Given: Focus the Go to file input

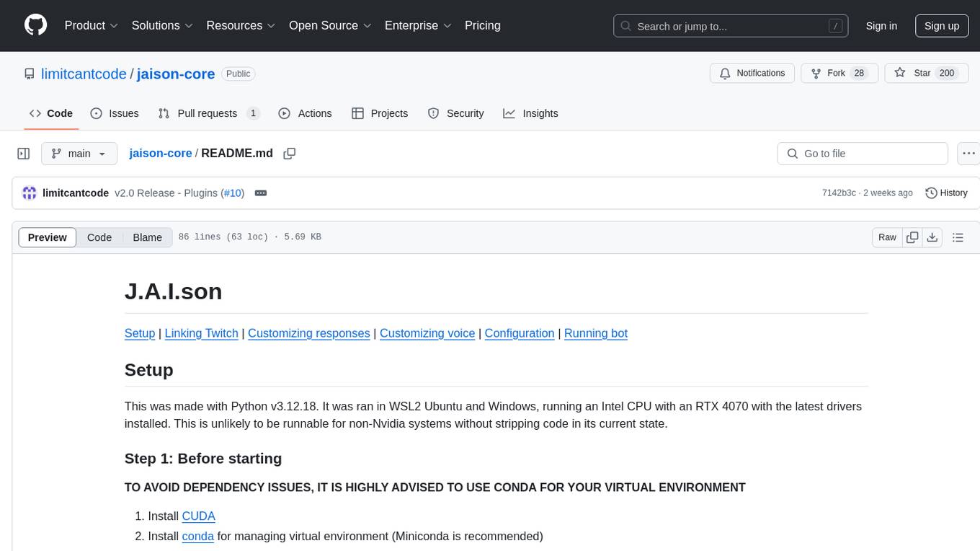Looking at the screenshot, I should tap(863, 154).
